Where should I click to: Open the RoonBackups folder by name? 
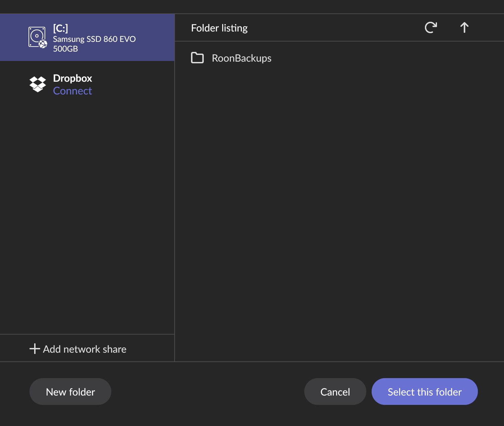(241, 58)
